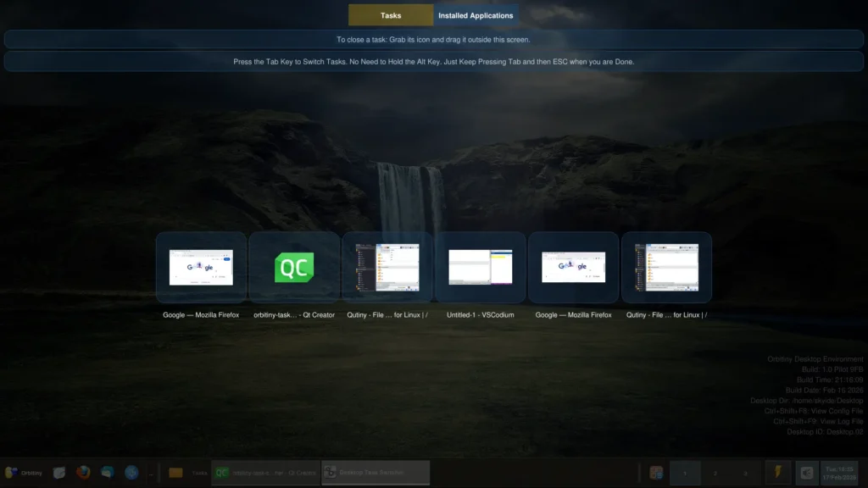Open the first Qutiny File Manager task

tap(387, 268)
